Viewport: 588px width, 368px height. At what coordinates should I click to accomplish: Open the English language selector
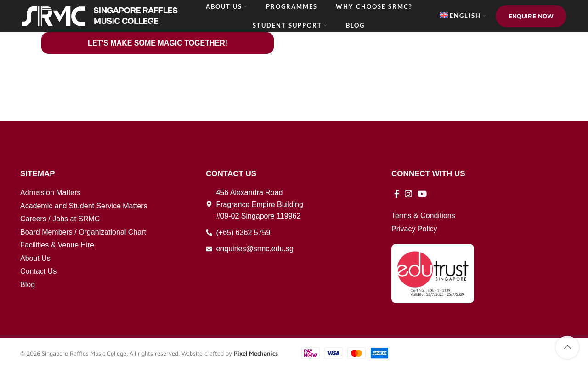coord(463,16)
